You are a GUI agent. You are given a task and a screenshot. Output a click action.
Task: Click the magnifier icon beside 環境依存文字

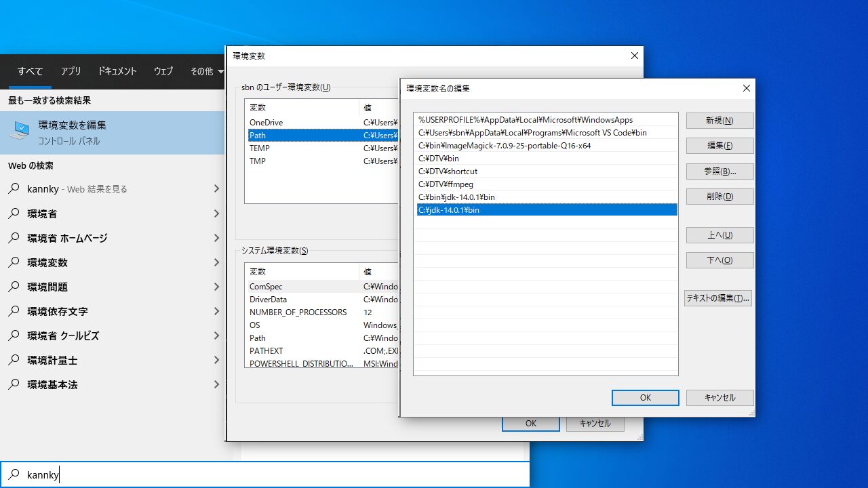14,311
